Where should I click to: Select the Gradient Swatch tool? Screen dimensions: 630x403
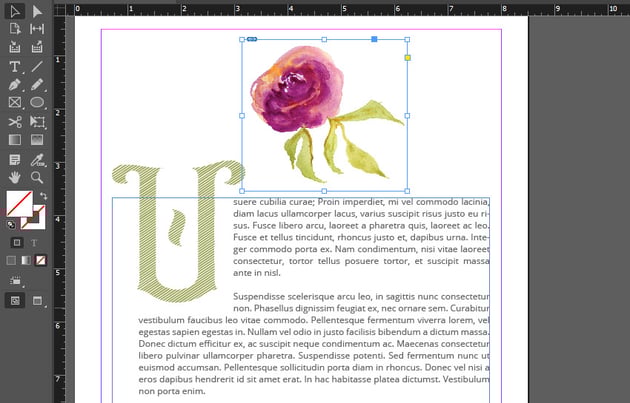(x=15, y=140)
